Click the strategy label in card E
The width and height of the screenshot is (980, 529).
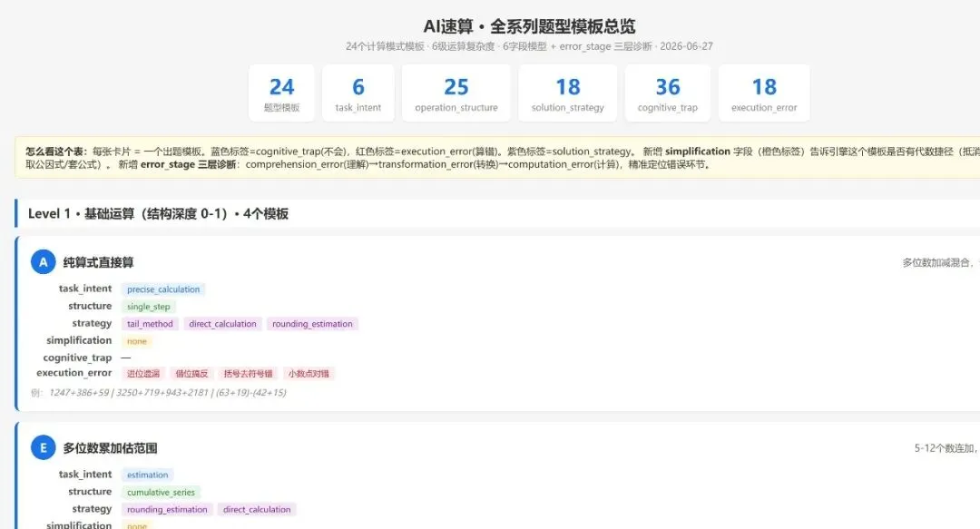pos(92,509)
